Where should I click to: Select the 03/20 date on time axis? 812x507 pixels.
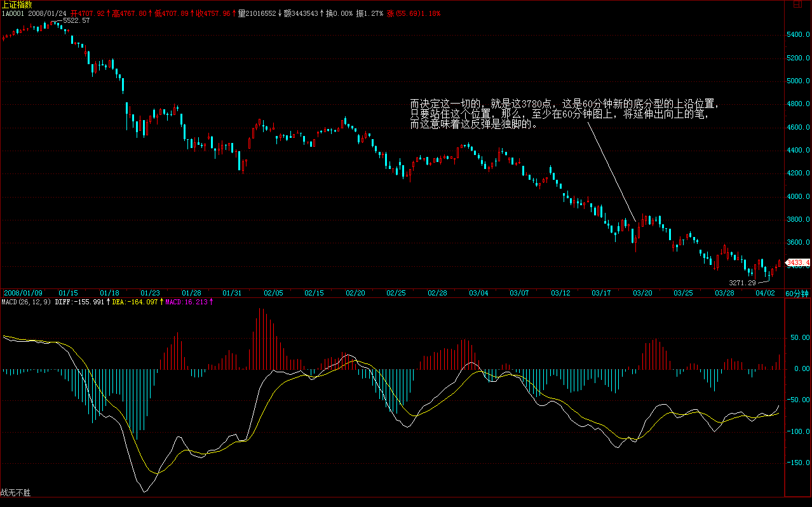(642, 293)
